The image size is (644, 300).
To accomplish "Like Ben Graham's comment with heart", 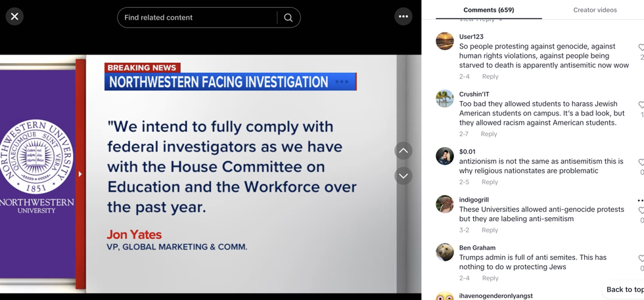I will click(641, 259).
